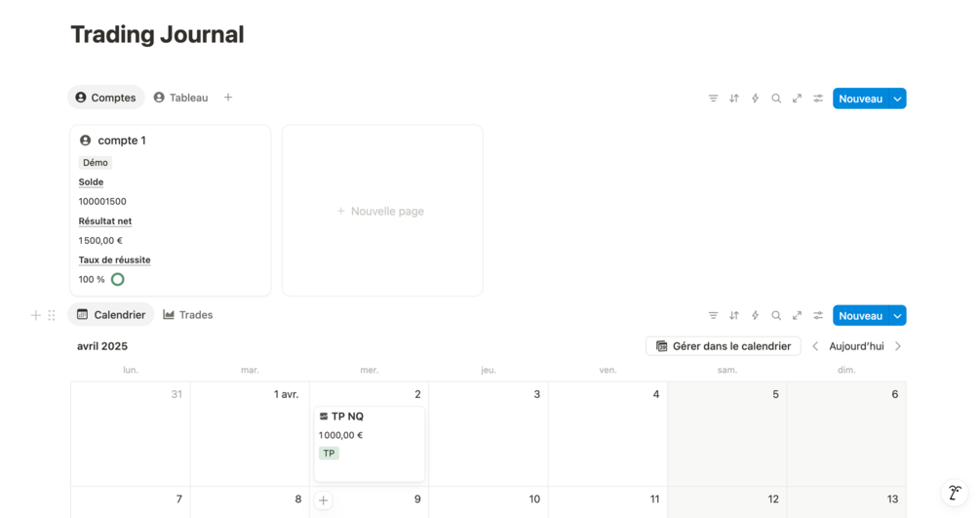Add a Nouvelle page card

(x=382, y=211)
